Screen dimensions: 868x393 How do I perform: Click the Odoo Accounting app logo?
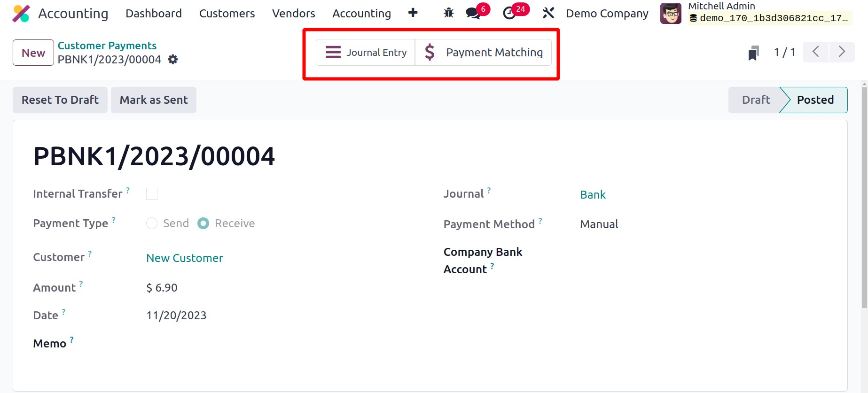click(x=21, y=14)
